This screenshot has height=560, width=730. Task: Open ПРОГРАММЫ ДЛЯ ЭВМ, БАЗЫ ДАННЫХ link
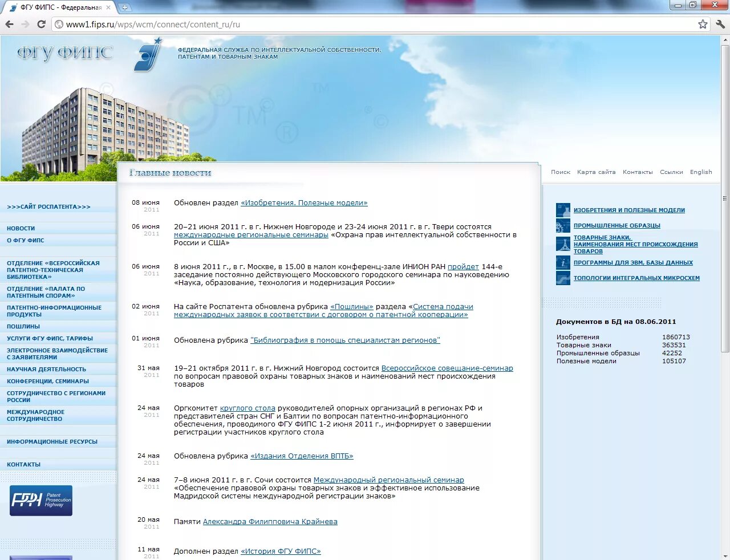point(633,263)
